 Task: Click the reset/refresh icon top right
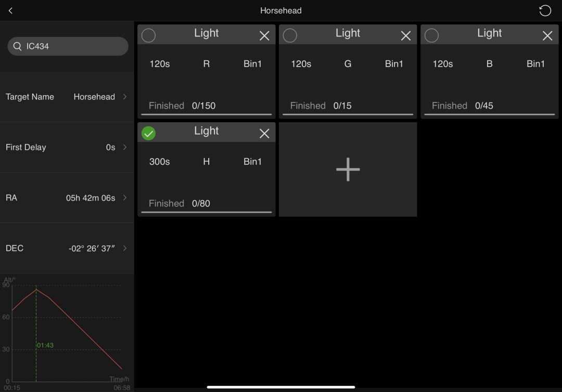pos(545,10)
